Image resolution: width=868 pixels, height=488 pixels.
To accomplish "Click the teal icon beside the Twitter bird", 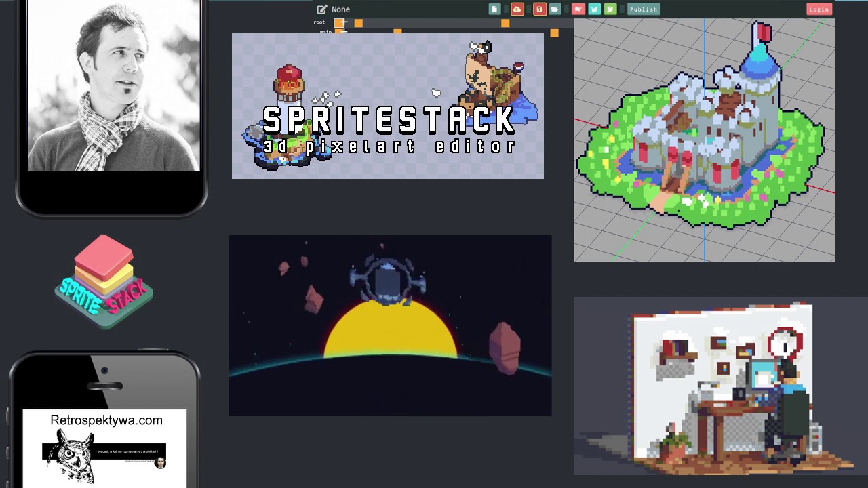I will tap(594, 9).
